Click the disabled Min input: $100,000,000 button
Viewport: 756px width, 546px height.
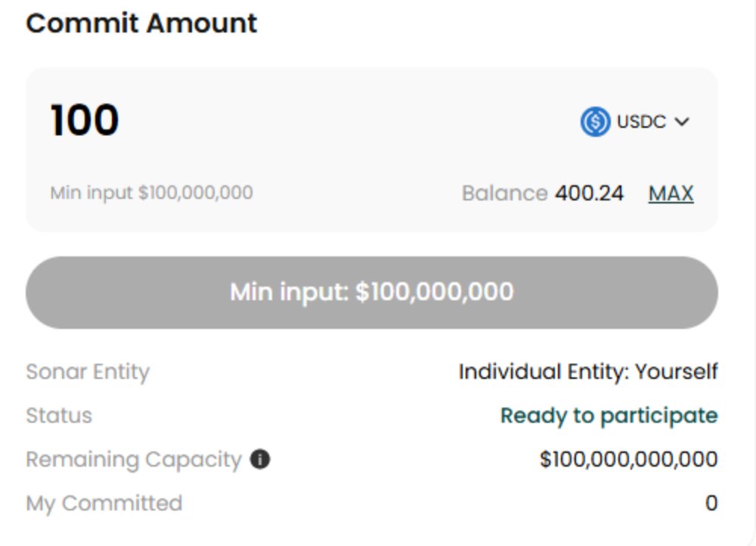372,293
